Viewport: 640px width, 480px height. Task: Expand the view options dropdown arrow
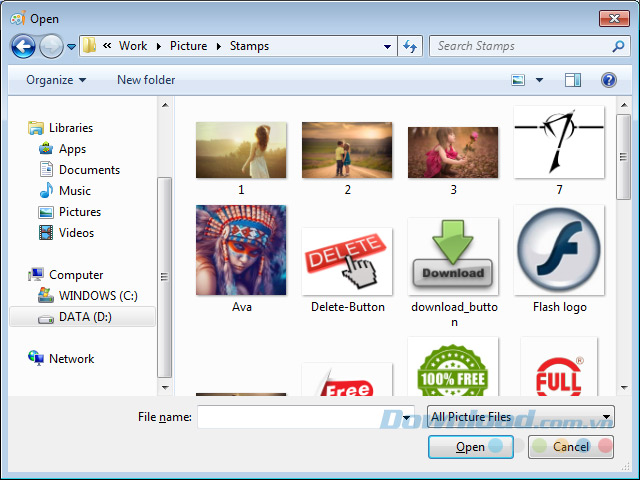pos(540,80)
